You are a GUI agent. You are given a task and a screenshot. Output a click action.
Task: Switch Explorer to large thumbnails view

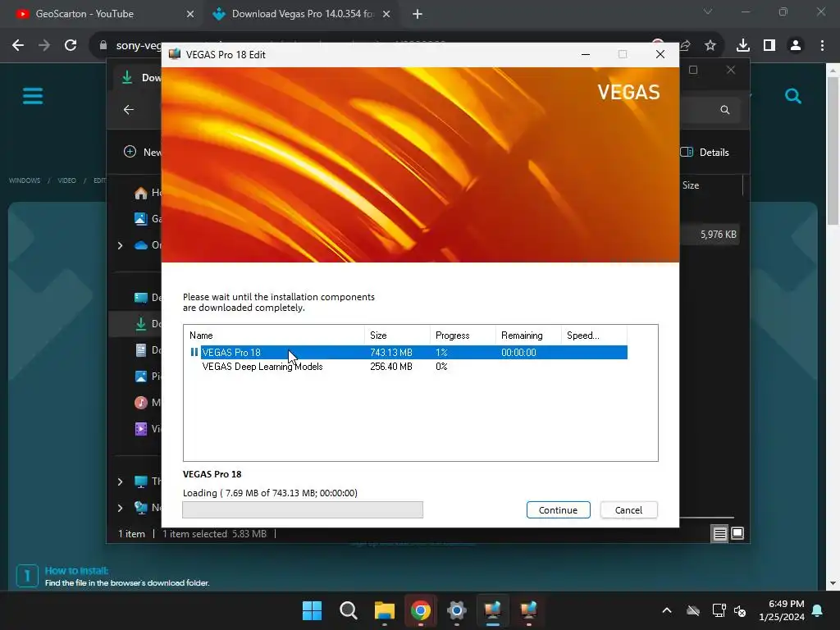coord(737,533)
